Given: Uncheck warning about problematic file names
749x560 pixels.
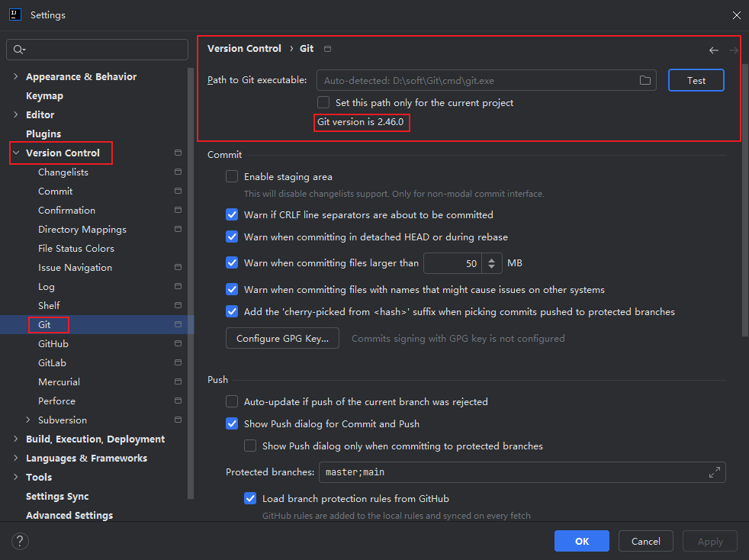Looking at the screenshot, I should point(232,290).
